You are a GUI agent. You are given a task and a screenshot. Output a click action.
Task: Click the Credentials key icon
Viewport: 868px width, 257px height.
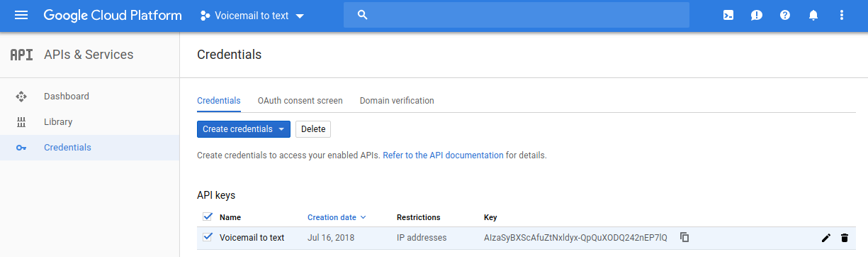(x=21, y=148)
